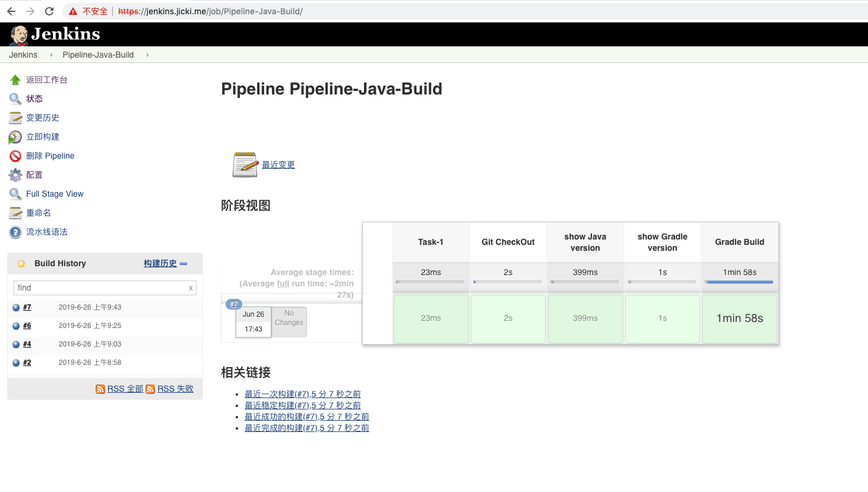
Task: Click the RSS 全部 feed icon
Action: pos(100,388)
